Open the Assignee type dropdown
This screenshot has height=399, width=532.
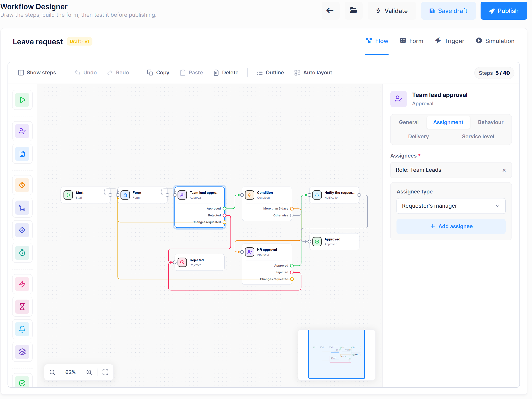(x=451, y=206)
